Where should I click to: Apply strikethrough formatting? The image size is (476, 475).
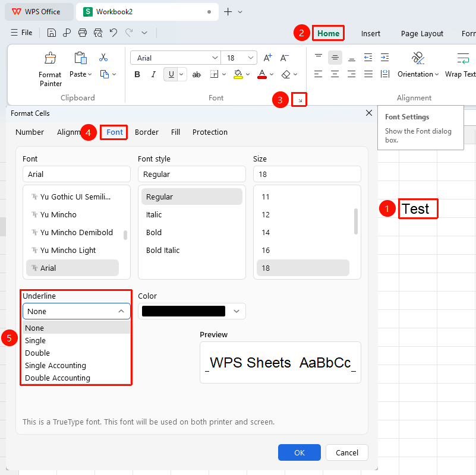click(197, 74)
